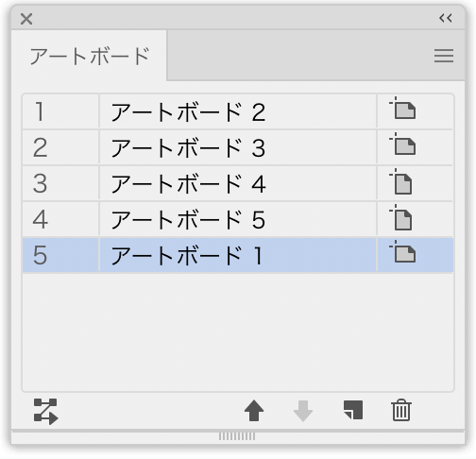
Task: Select the アートボード 5 row
Action: click(x=238, y=219)
